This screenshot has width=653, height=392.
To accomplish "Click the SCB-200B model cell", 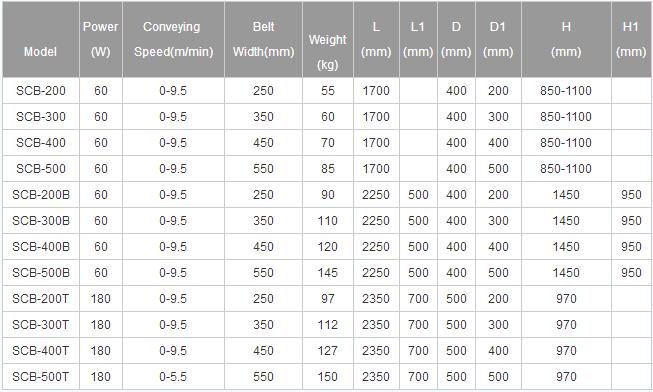I will pyautogui.click(x=41, y=195).
